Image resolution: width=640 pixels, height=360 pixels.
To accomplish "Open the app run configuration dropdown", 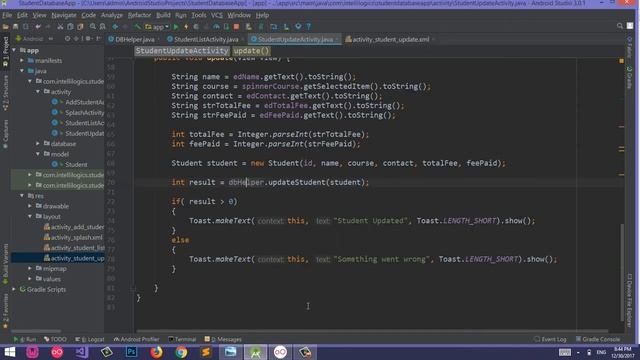I will point(157,27).
